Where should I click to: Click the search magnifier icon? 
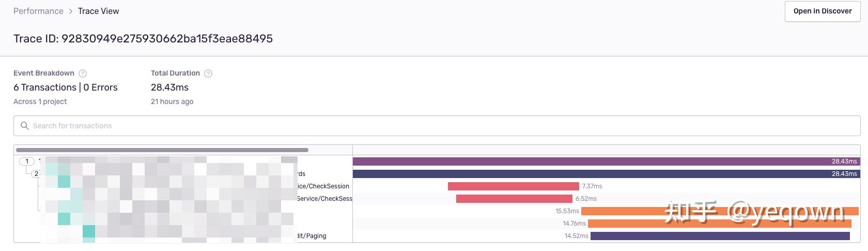tap(24, 126)
